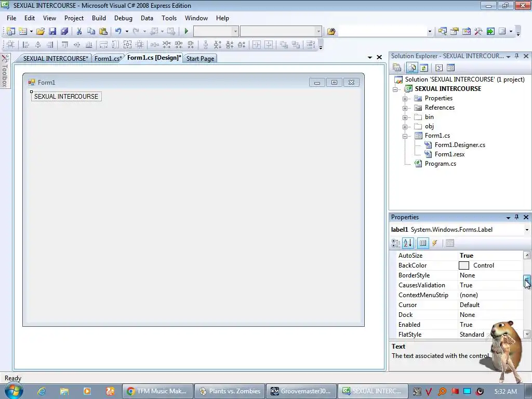Click the Paste clipboard icon
532x399 pixels.
pos(103,31)
